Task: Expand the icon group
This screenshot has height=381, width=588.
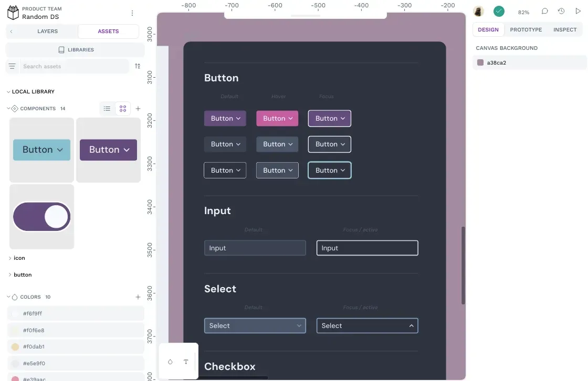Action: tap(10, 258)
